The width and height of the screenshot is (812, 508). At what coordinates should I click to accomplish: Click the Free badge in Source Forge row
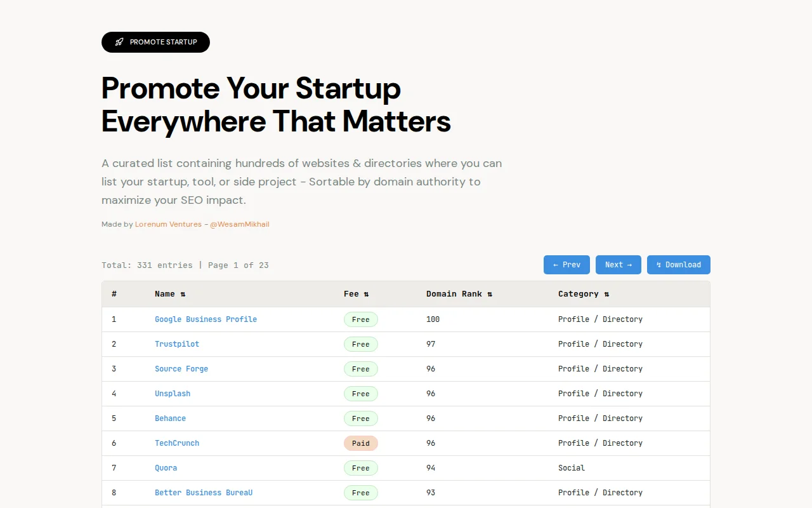pyautogui.click(x=361, y=369)
